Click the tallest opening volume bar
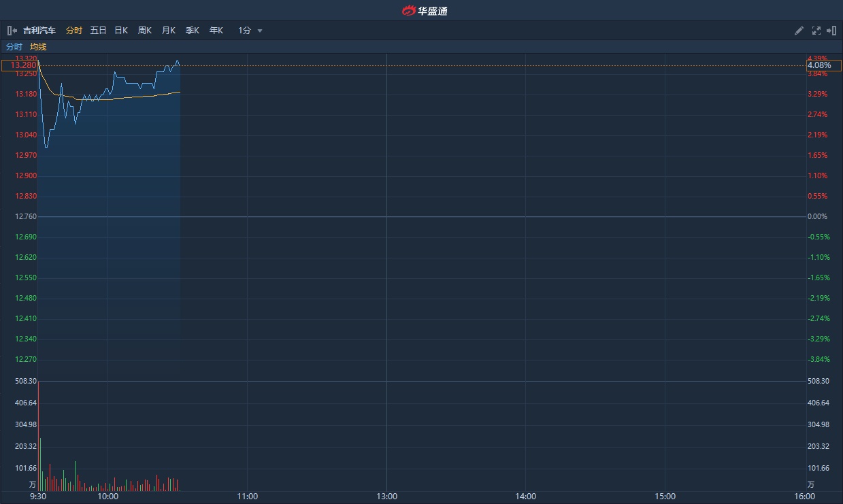 (38, 435)
